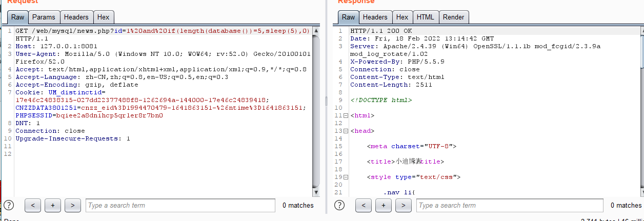
Task: Open the Request Headers tab
Action: (76, 17)
